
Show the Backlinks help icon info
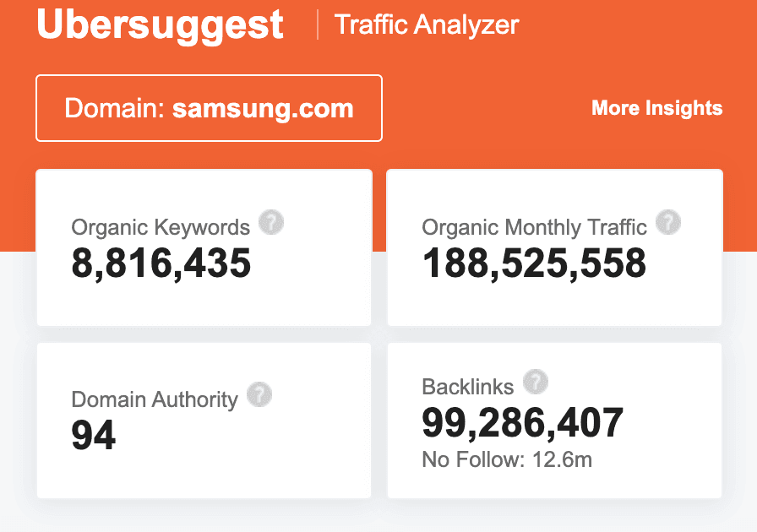(536, 382)
